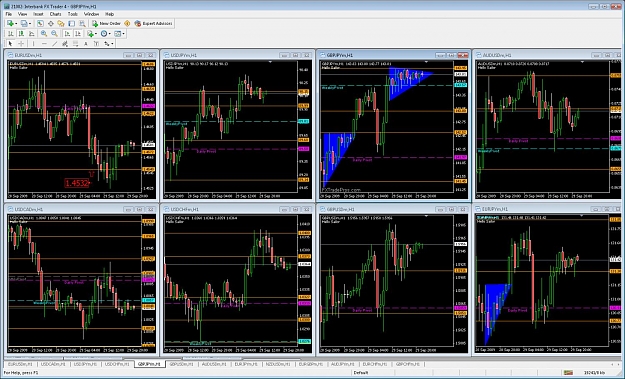Image resolution: width=625 pixels, height=379 pixels.
Task: Expand the New Chart dropdown arrow
Action: [16, 24]
